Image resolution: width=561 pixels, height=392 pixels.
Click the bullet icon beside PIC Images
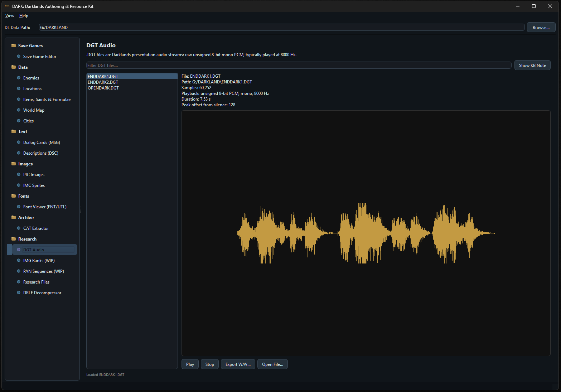click(x=19, y=174)
